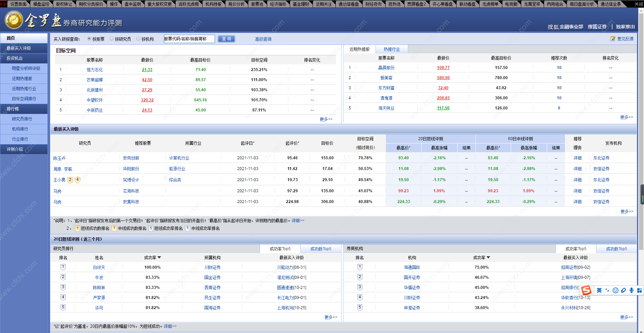Expand 更多>> under 研究员排行 table
Screen dimensions: 644x333
[331, 317]
